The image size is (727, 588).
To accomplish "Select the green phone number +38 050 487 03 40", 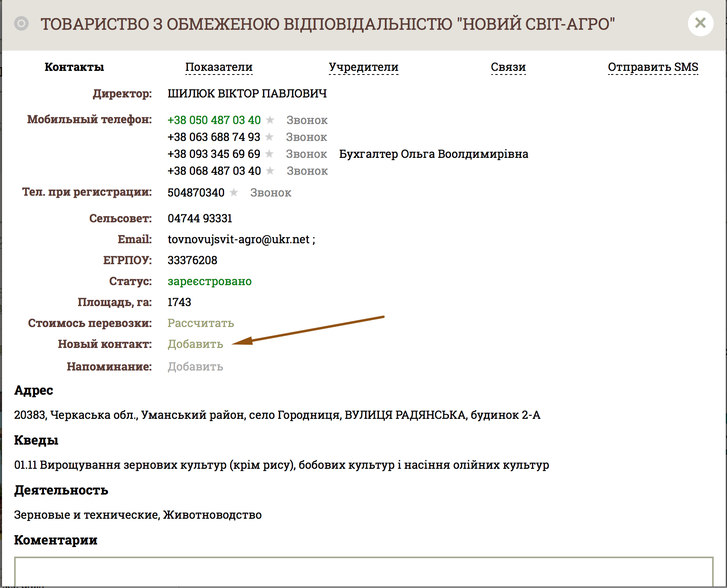I will click(x=214, y=120).
